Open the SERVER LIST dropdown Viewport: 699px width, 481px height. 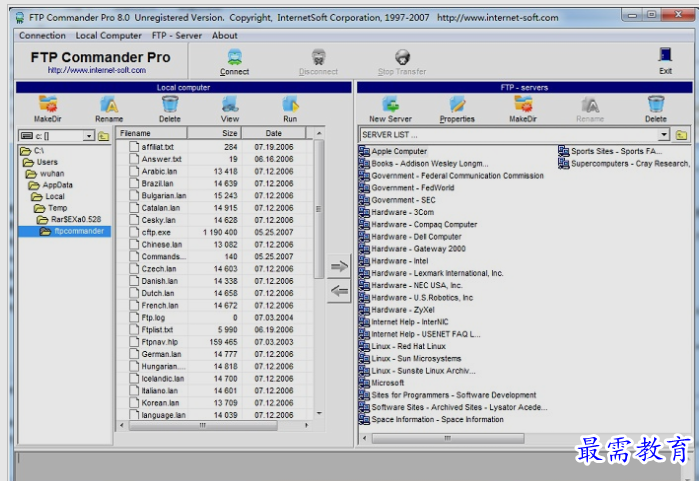[x=664, y=135]
